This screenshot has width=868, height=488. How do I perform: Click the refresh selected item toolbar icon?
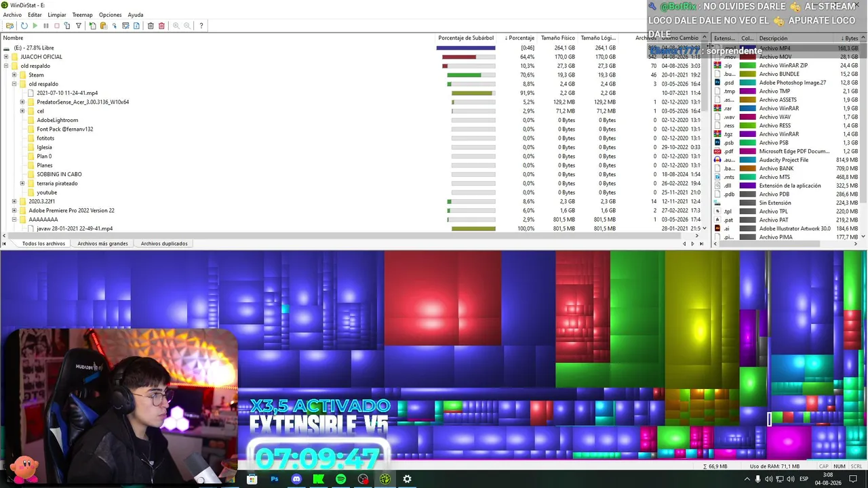[67, 26]
